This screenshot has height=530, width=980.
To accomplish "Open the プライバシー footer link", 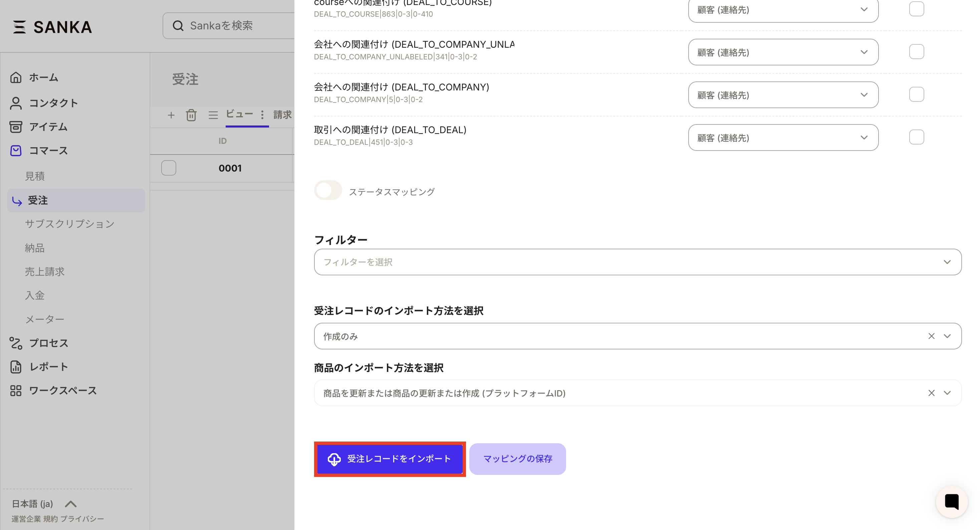I will click(x=82, y=519).
